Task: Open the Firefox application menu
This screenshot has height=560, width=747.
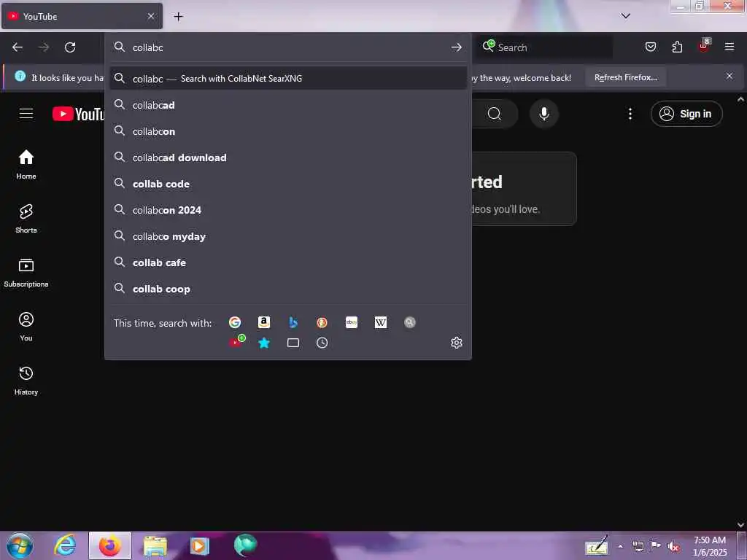Action: pos(729,47)
